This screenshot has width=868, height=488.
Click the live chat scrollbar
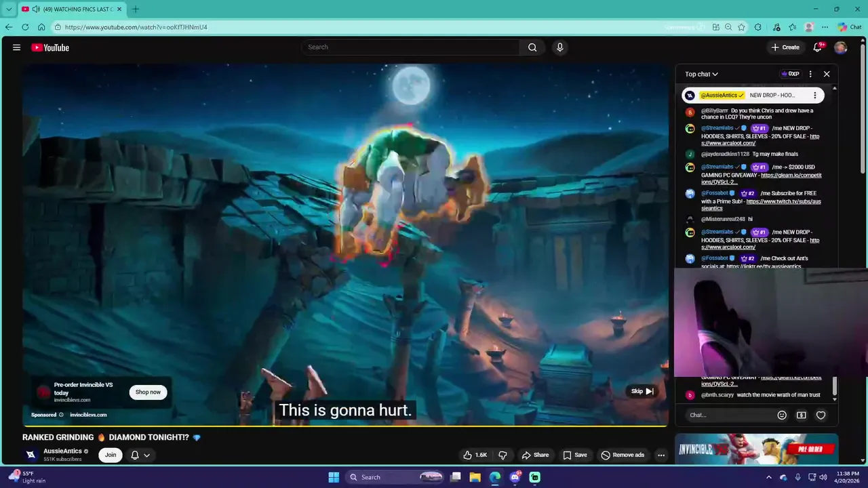(x=835, y=386)
